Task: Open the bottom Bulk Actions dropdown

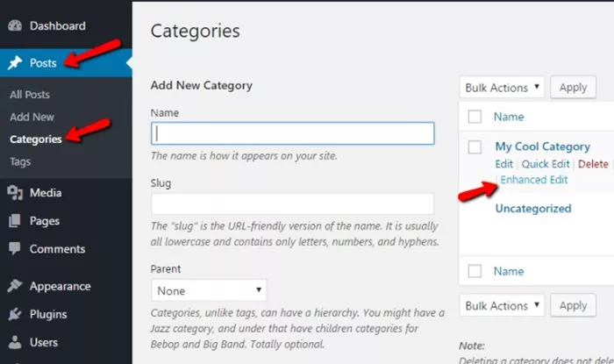Action: tap(502, 305)
